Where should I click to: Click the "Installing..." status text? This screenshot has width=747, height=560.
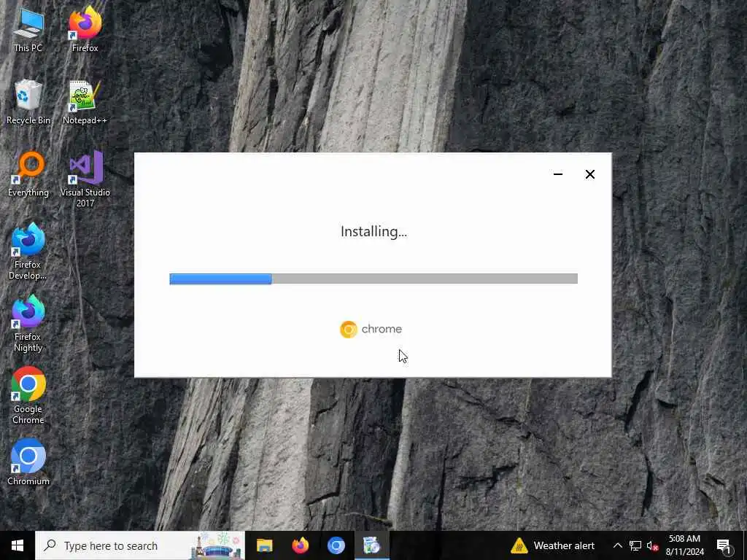coord(374,231)
